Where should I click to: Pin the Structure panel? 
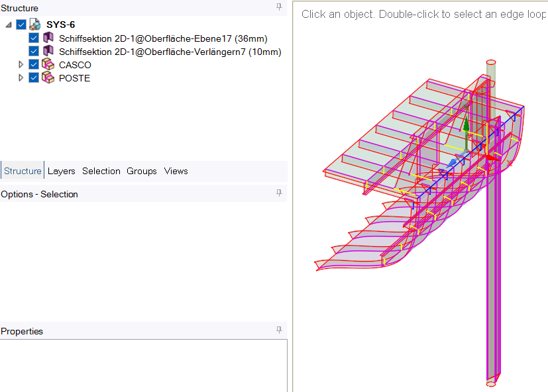click(279, 7)
